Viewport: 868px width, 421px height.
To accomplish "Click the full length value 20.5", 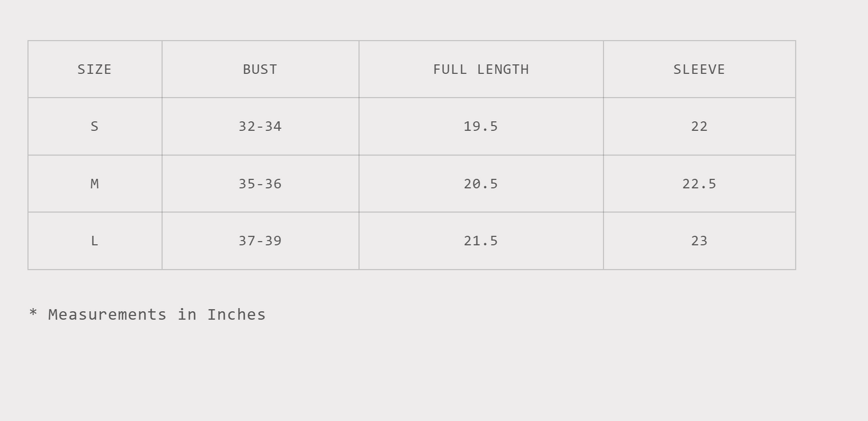I will (481, 184).
